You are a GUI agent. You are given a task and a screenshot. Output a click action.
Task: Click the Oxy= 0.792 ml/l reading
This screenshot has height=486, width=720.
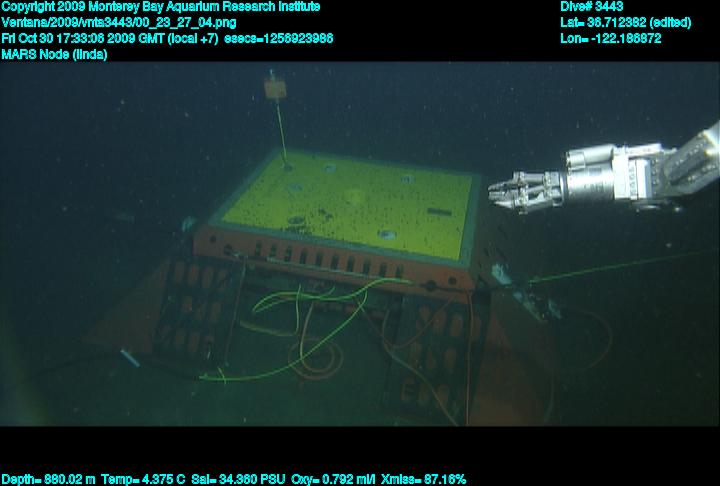pos(333,480)
